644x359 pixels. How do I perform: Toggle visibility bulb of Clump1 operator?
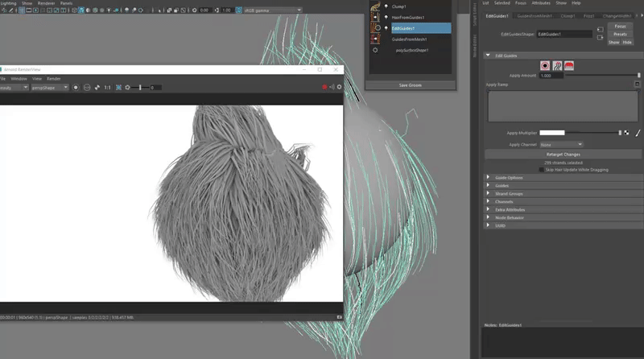pyautogui.click(x=386, y=6)
